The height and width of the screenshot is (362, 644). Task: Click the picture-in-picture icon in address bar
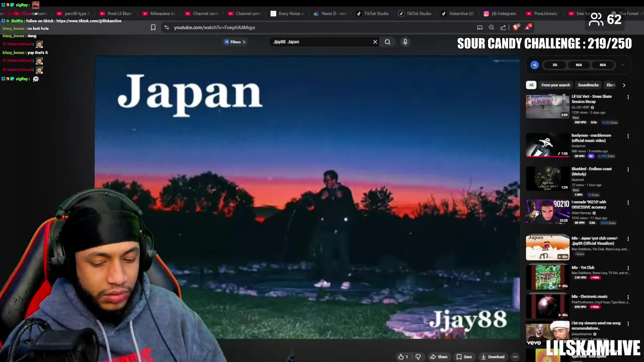(480, 28)
